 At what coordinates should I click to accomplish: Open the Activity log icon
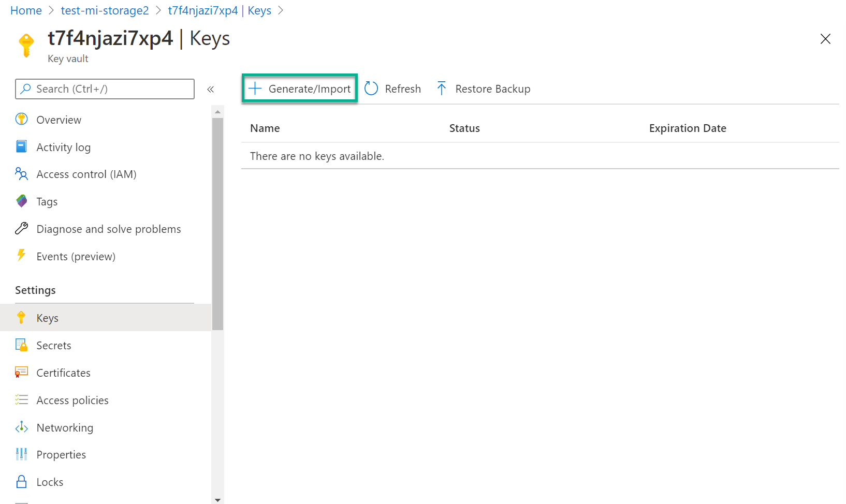(21, 146)
